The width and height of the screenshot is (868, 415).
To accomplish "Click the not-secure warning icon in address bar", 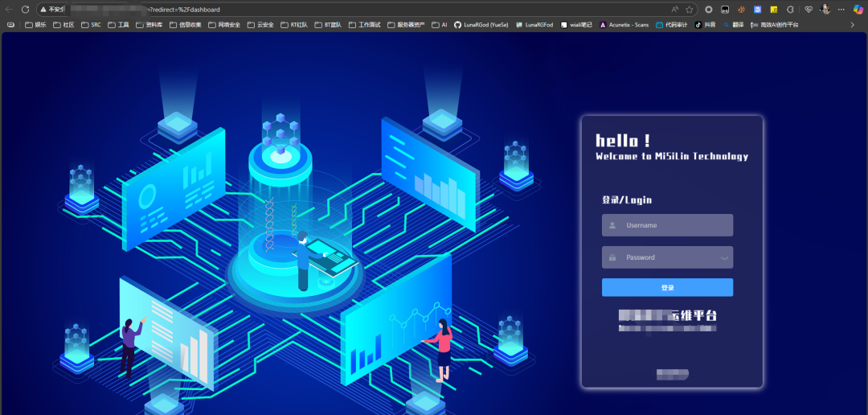I will tap(43, 10).
